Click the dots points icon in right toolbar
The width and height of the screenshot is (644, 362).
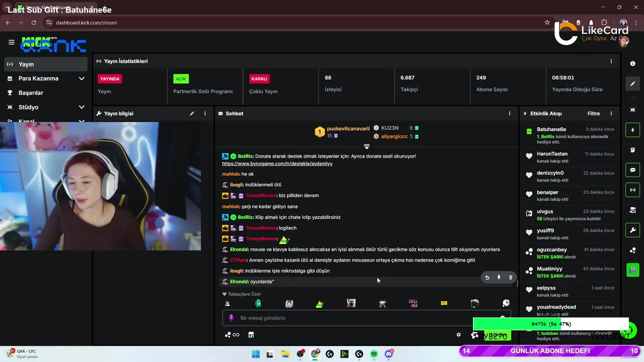tap(633, 250)
